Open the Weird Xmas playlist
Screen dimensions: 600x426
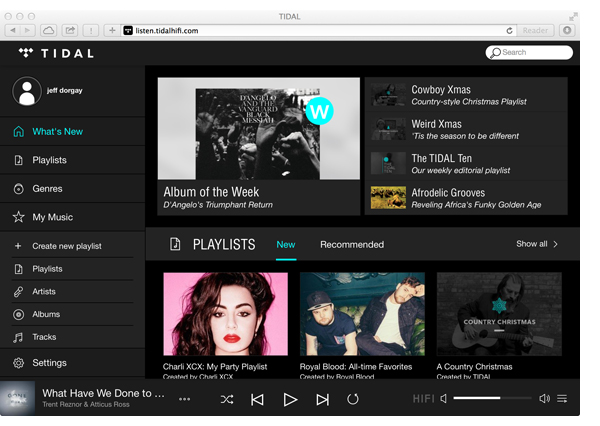click(x=466, y=129)
